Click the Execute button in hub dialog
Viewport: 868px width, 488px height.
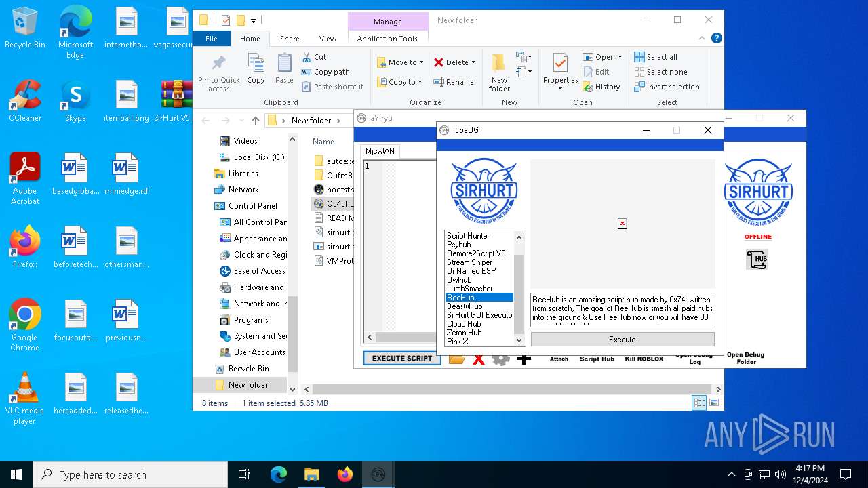[623, 340]
